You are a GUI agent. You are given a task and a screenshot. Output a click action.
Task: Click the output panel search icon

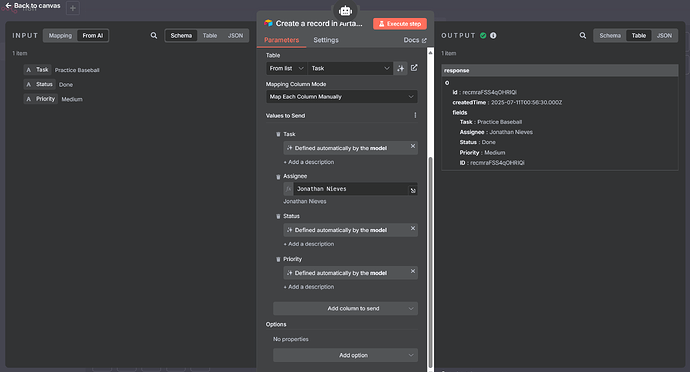point(583,35)
